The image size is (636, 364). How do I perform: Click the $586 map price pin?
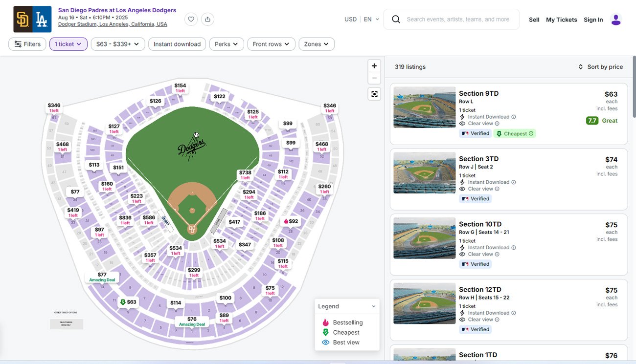[x=149, y=220]
